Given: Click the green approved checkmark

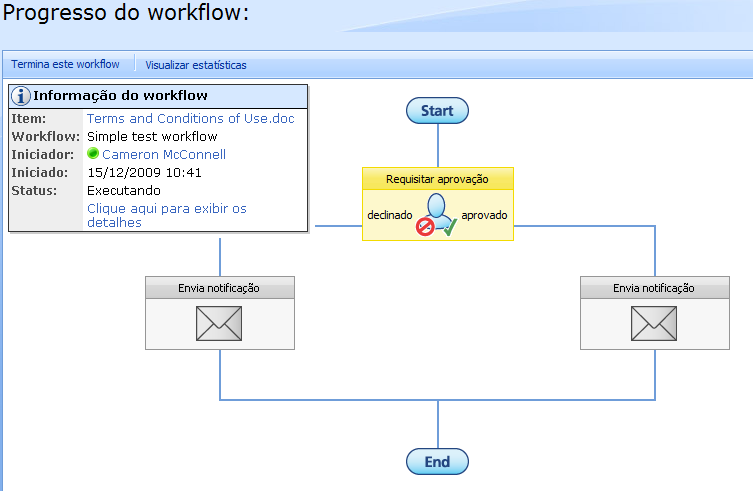Looking at the screenshot, I should point(449,227).
